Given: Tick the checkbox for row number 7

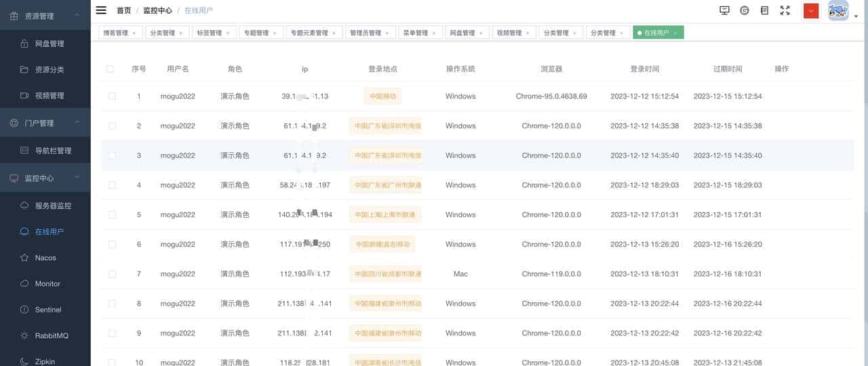Looking at the screenshot, I should click(x=112, y=274).
